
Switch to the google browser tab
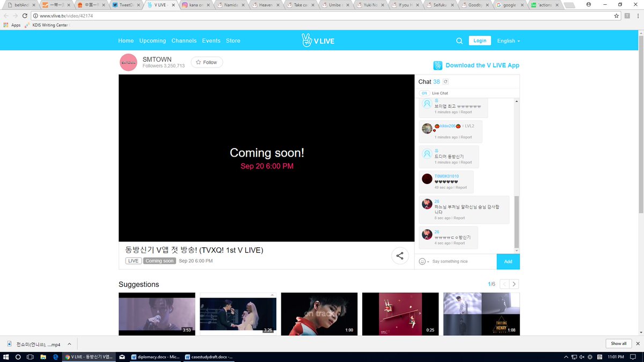[x=510, y=5]
